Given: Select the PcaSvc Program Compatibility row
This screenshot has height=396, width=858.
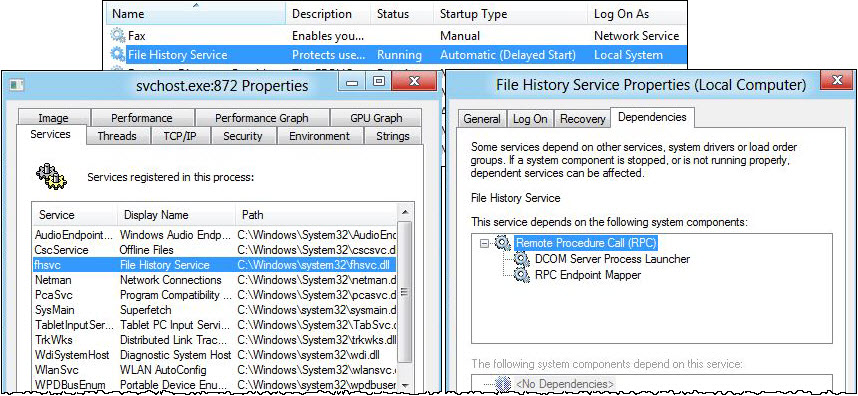Looking at the screenshot, I should click(214, 295).
